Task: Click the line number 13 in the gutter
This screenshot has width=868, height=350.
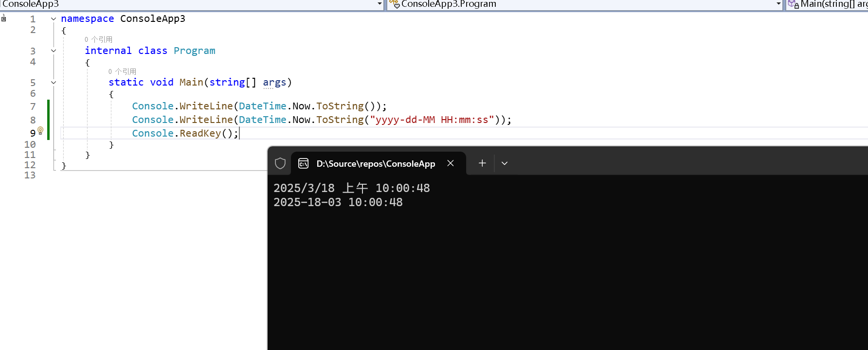Action: 30,175
